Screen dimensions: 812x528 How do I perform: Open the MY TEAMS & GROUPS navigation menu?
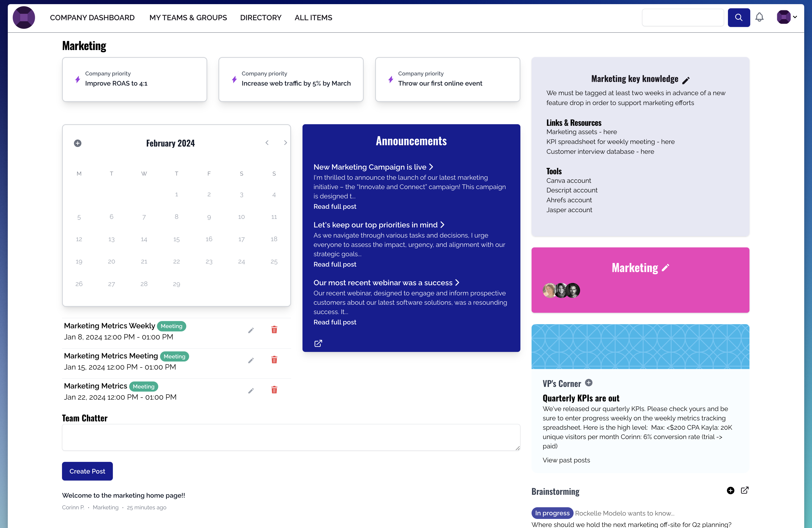pos(188,18)
